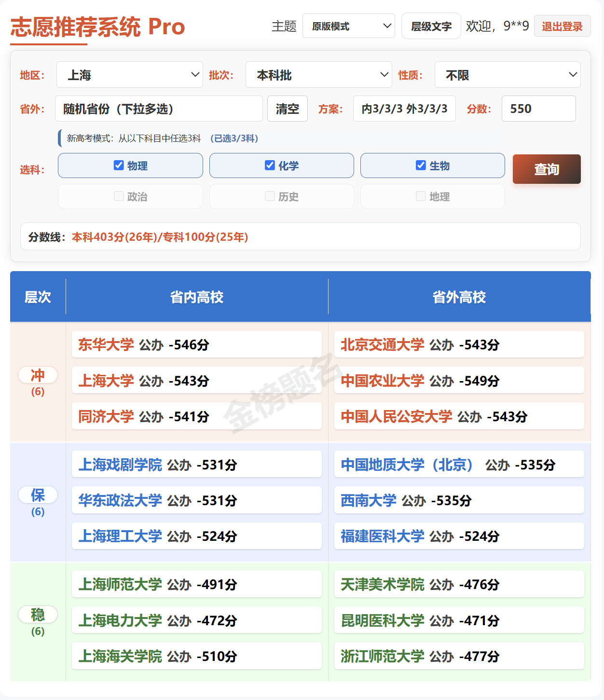Click the 退出登录 logout button
Image resolution: width=604 pixels, height=700 pixels.
563,26
